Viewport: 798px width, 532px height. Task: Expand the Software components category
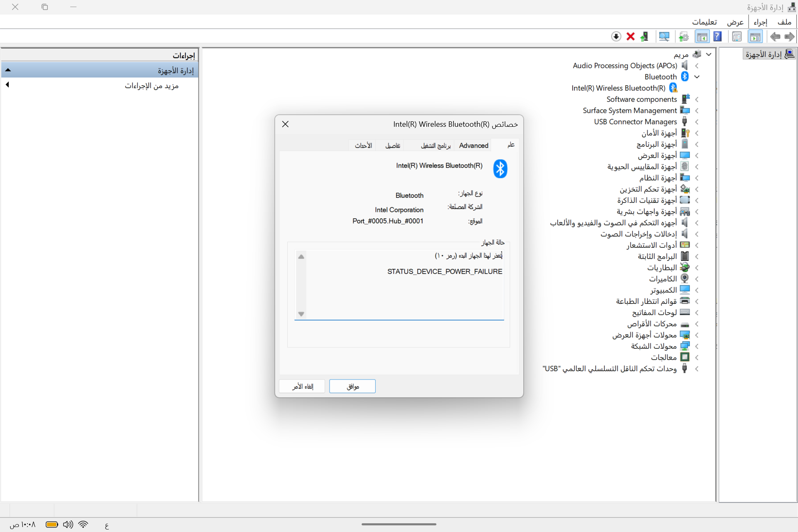coord(697,99)
